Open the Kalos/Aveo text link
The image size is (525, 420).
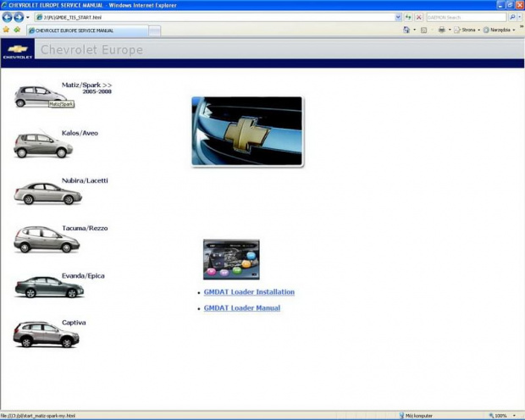[x=80, y=133]
